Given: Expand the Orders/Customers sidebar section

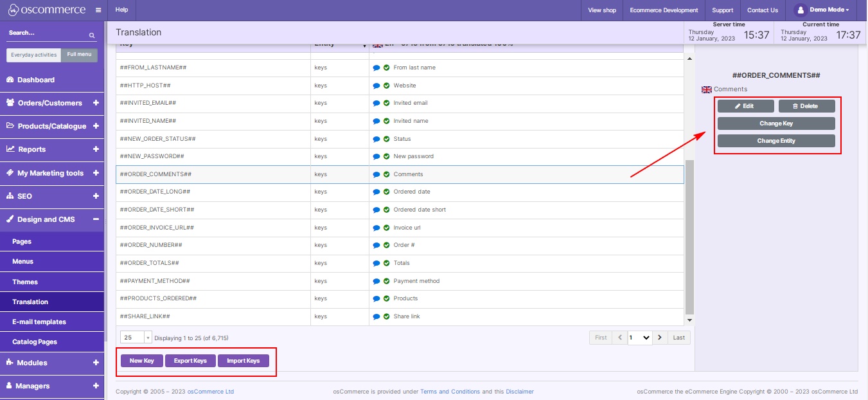Looking at the screenshot, I should 96,103.
